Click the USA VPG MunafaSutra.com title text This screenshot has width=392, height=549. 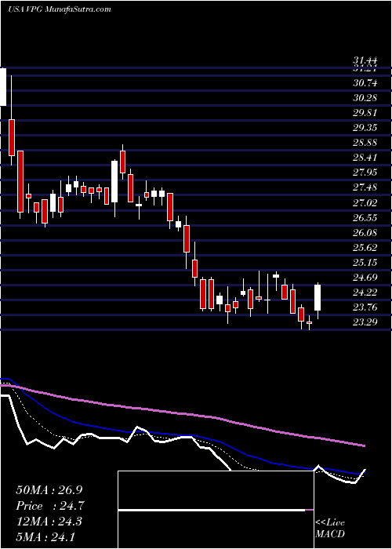(x=59, y=9)
